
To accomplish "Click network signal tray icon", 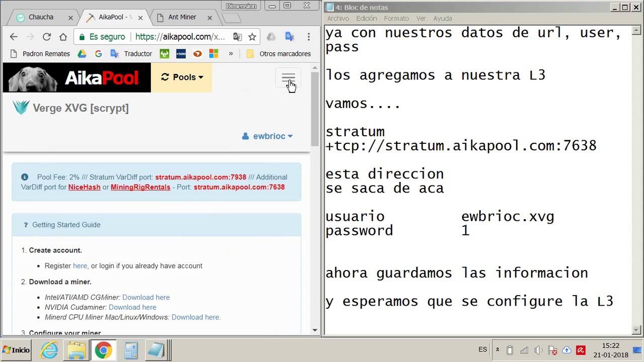I will pyautogui.click(x=524, y=350).
